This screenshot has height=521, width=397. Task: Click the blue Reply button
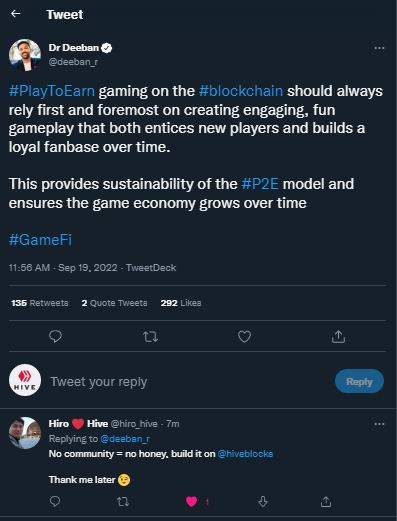click(359, 381)
